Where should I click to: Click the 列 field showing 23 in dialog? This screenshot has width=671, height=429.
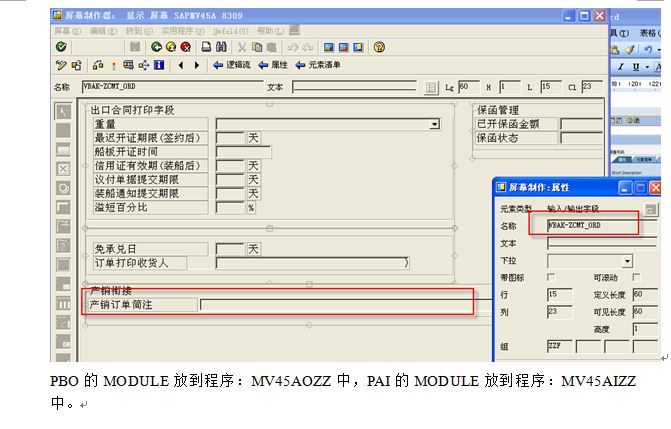(x=559, y=312)
